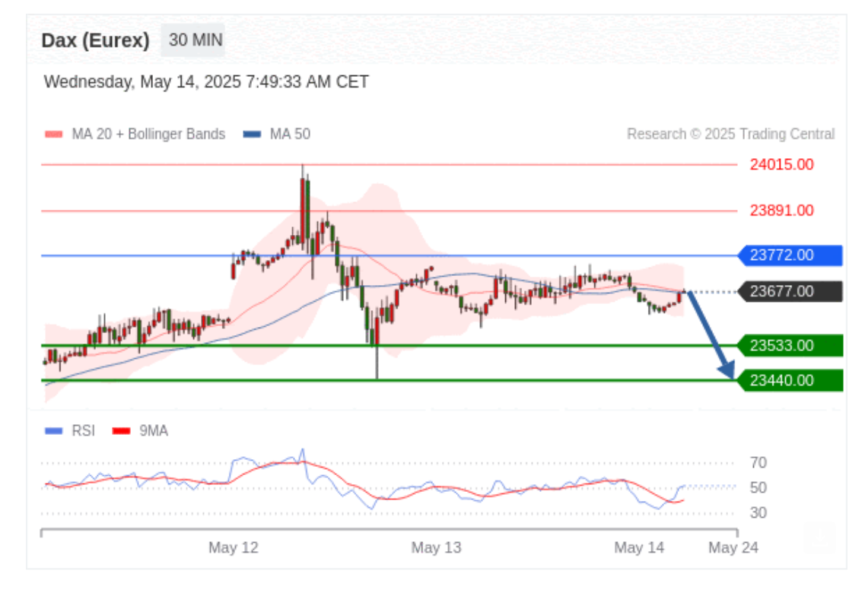Click the RSI axis value 70
The image size is (868, 596).
(x=758, y=463)
